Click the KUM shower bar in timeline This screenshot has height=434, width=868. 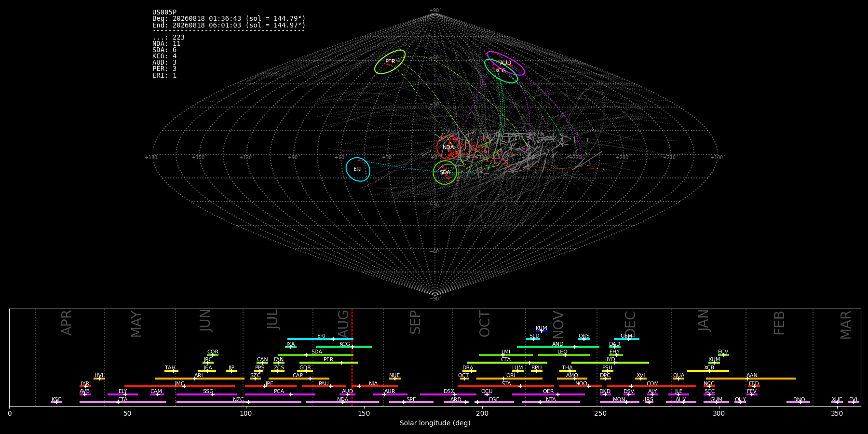pos(542,331)
